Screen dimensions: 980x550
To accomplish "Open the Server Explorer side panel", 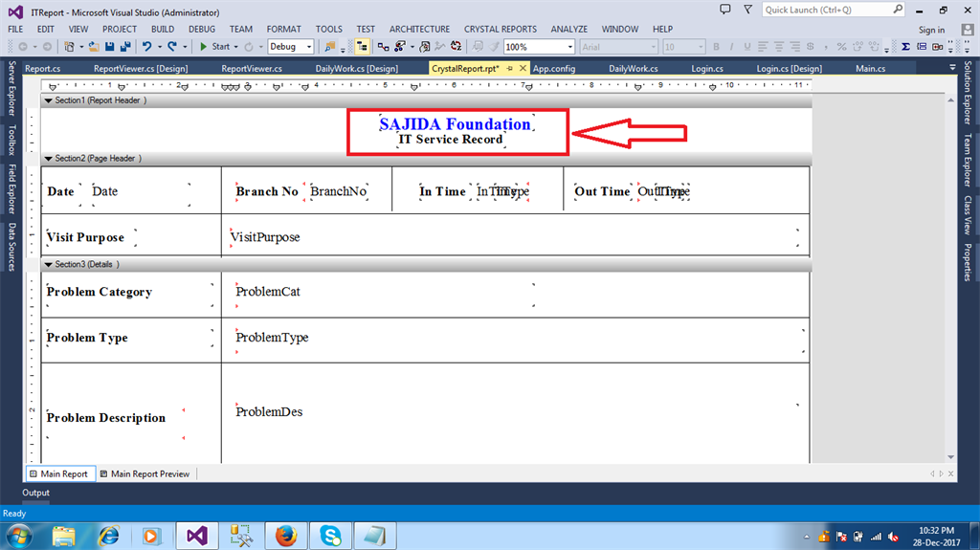I will pyautogui.click(x=11, y=88).
